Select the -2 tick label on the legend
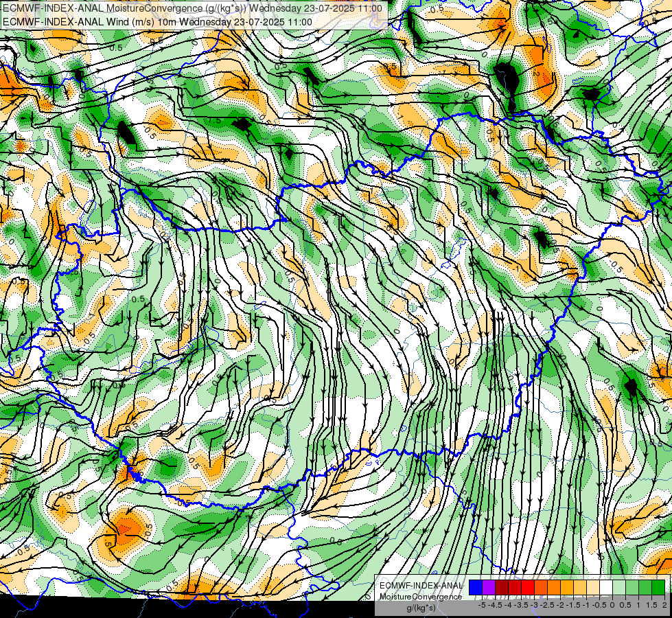This screenshot has width=672, height=618. click(x=560, y=605)
